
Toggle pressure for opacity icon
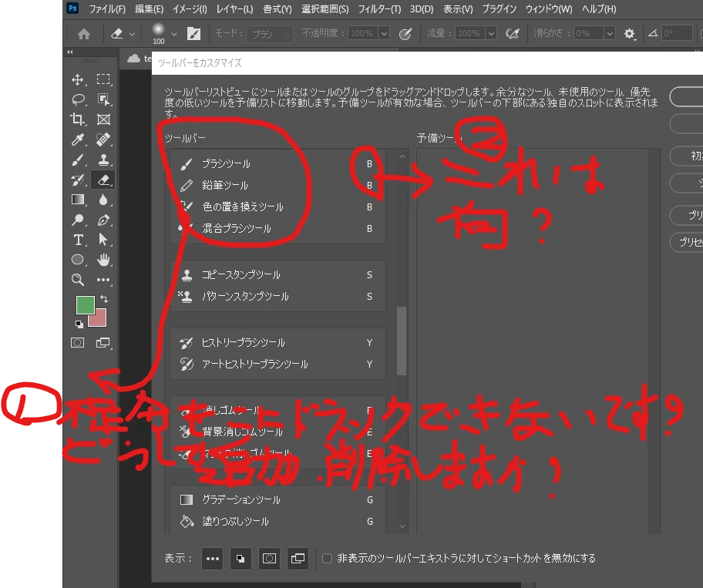[405, 34]
